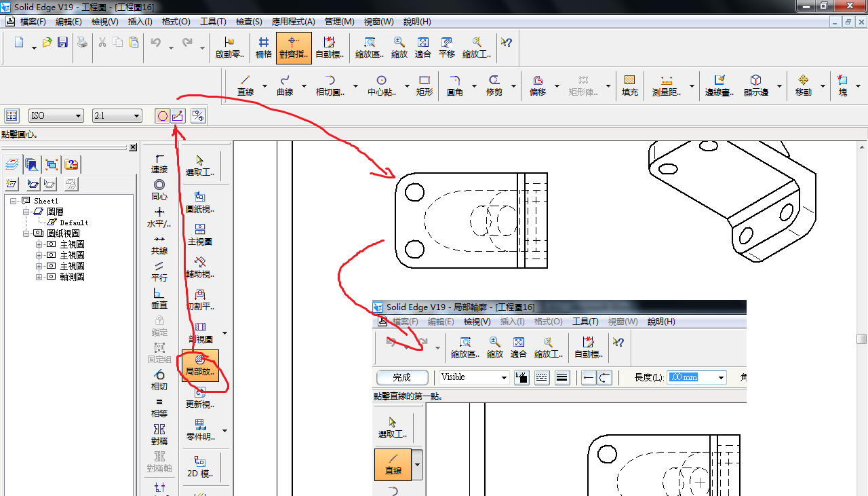Open the 2:1 scale dropdown
The image size is (868, 496).
click(x=136, y=116)
